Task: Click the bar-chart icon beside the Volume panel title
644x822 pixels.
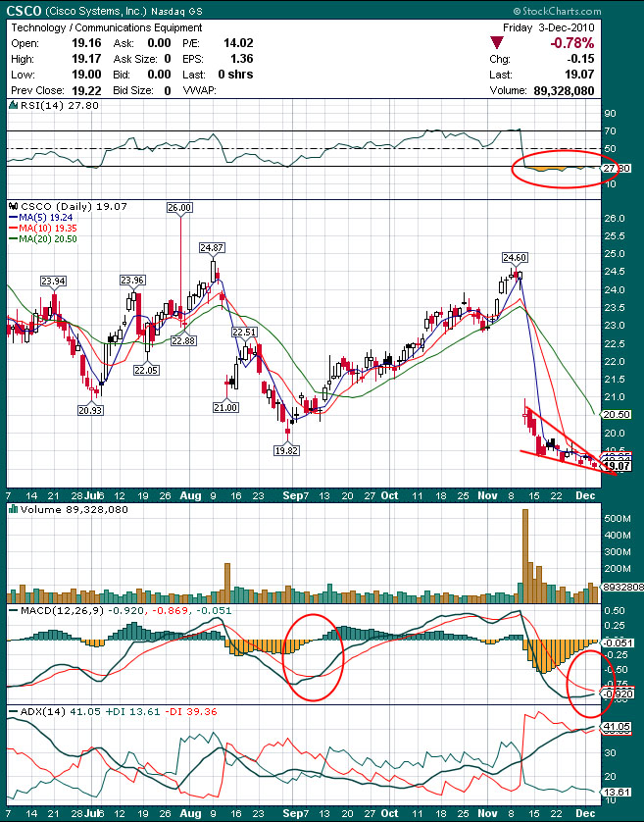Action: (x=14, y=509)
